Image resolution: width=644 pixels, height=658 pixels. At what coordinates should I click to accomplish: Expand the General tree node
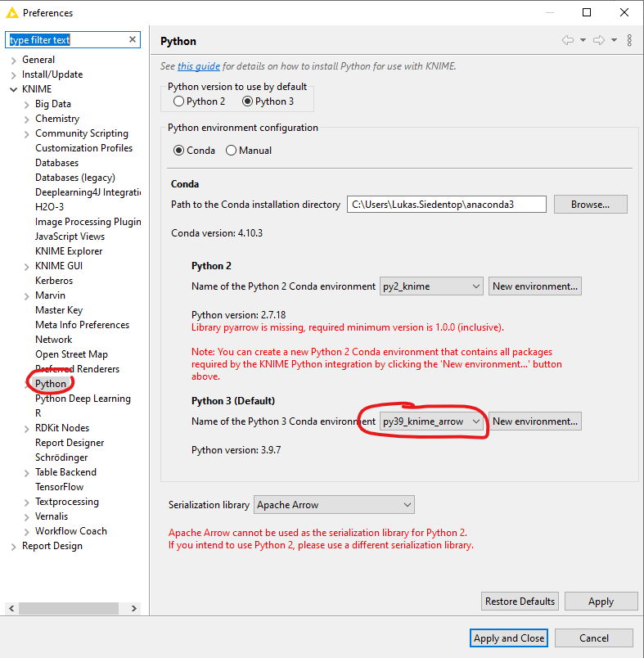click(x=13, y=61)
